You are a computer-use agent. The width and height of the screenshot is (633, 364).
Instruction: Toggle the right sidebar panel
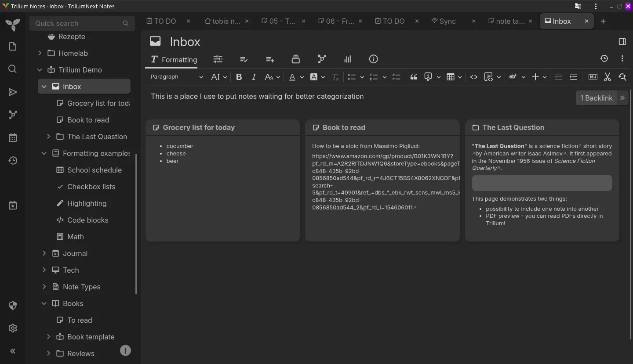tap(622, 42)
